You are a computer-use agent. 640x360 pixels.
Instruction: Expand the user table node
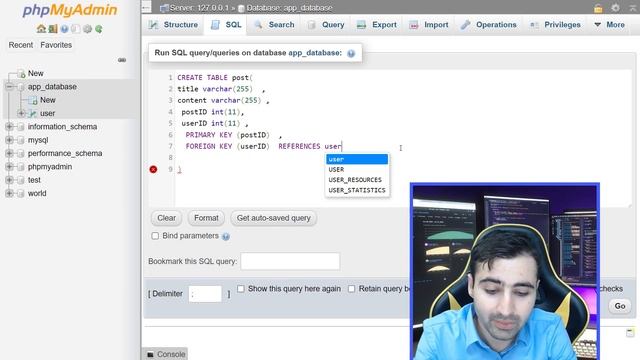click(x=22, y=113)
